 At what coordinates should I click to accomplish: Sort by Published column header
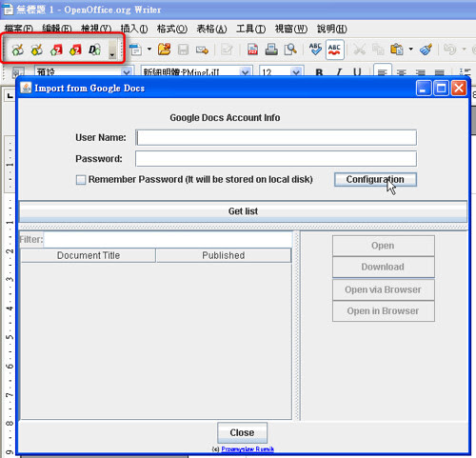point(224,255)
